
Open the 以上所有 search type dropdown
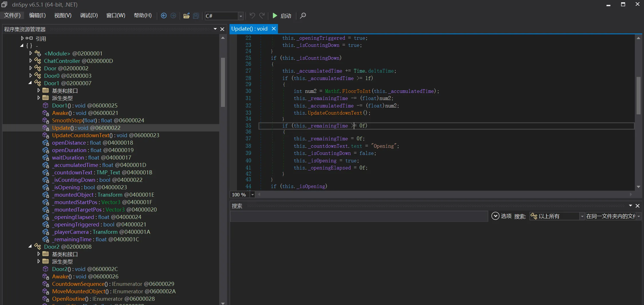[x=582, y=216]
